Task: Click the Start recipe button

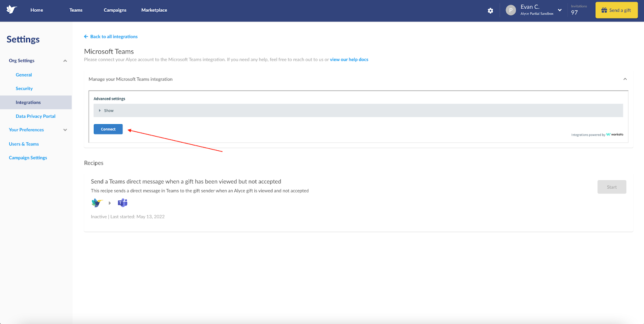Action: coord(612,187)
